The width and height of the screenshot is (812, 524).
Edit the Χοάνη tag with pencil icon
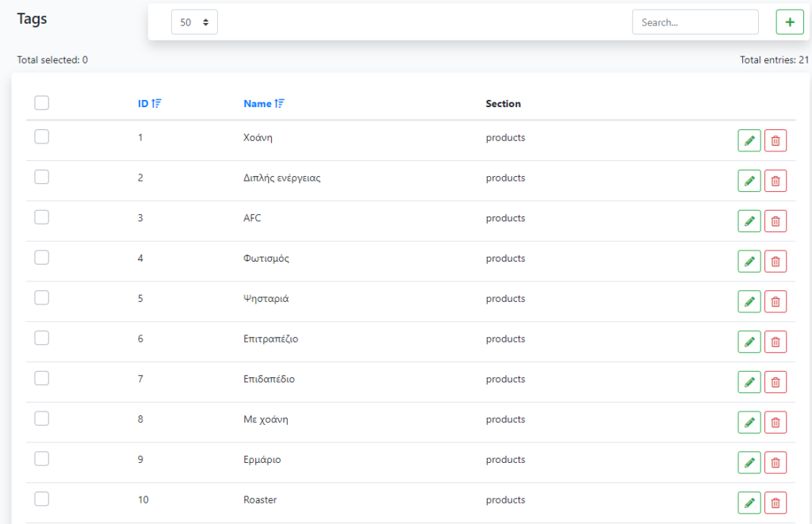(x=749, y=140)
